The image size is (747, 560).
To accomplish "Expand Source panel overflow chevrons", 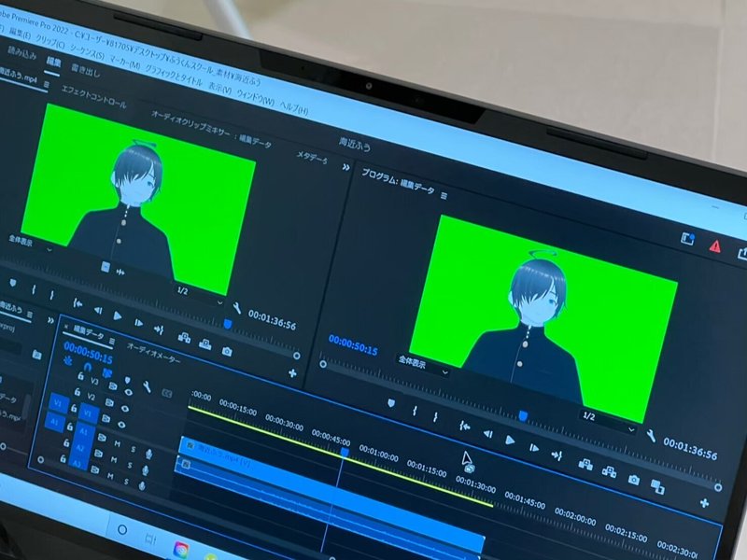I will pyautogui.click(x=345, y=167).
